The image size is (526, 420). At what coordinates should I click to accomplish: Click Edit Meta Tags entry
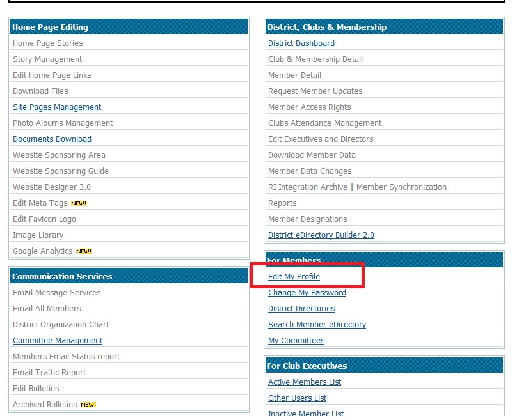click(x=40, y=203)
